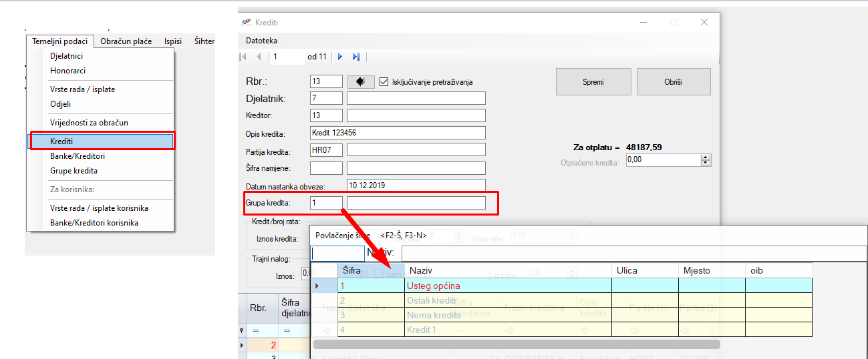The height and width of the screenshot is (359, 868).
Task: Increase Otplaćeno kredita with up stepper
Action: pos(705,157)
